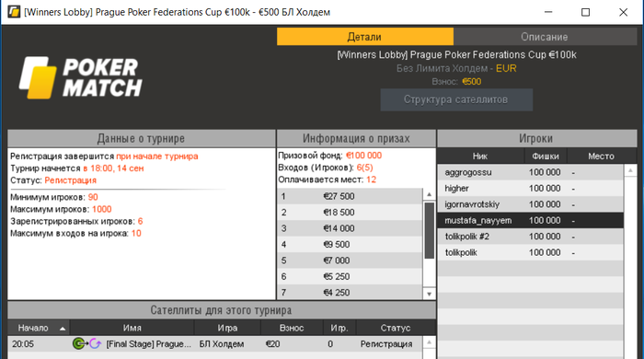644x359 pixels.
Task: Sort satellites by Начало column
Action: pyautogui.click(x=39, y=328)
